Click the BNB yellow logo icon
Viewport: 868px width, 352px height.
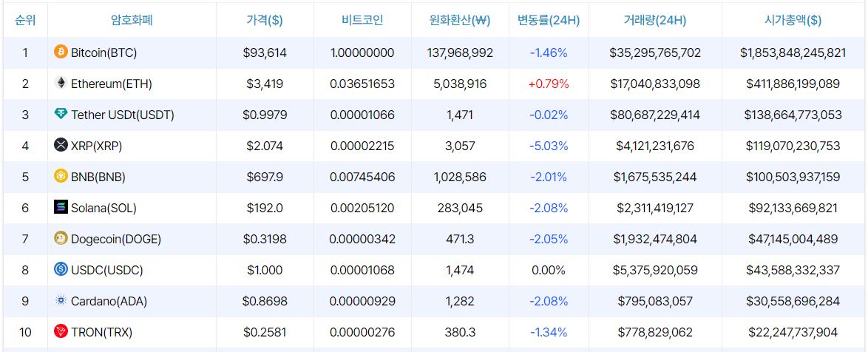coord(61,176)
